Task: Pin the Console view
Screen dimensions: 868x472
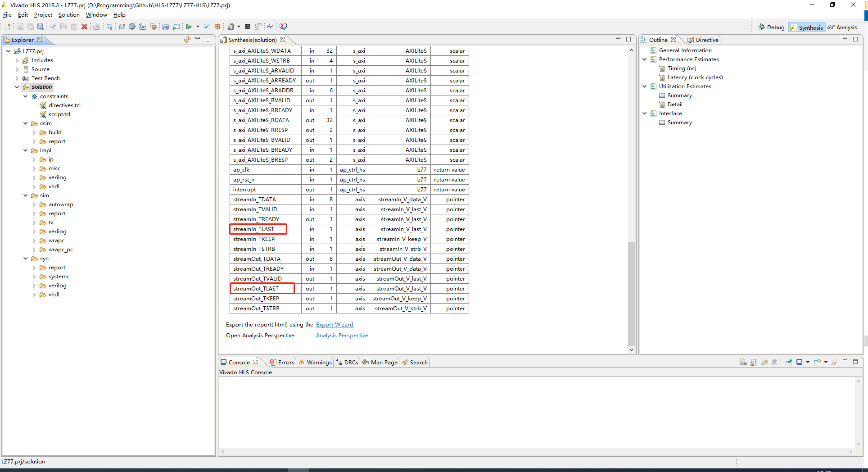Action: tap(789, 362)
